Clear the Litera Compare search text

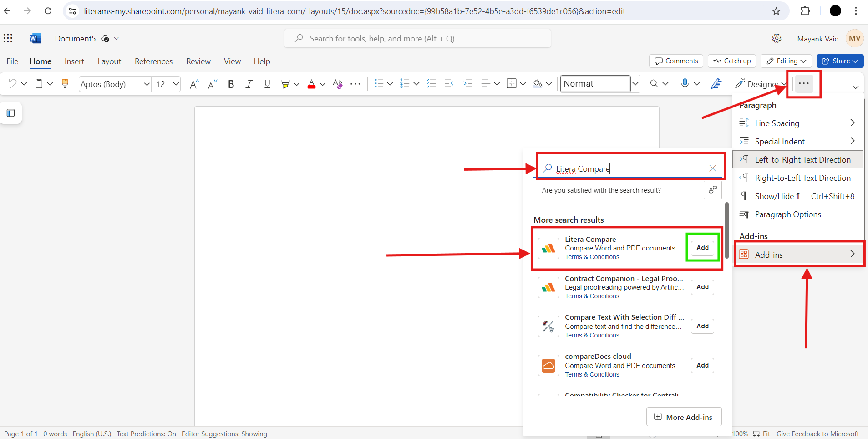coord(712,168)
